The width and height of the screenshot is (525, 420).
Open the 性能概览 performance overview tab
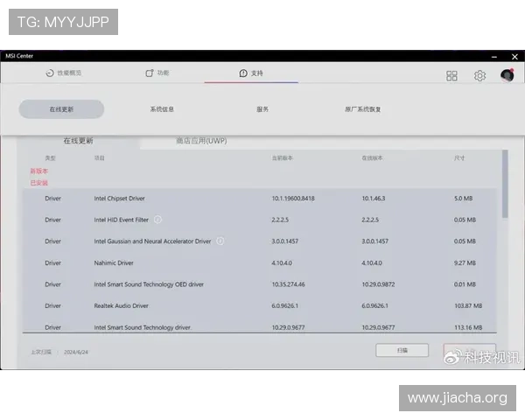[x=64, y=73]
